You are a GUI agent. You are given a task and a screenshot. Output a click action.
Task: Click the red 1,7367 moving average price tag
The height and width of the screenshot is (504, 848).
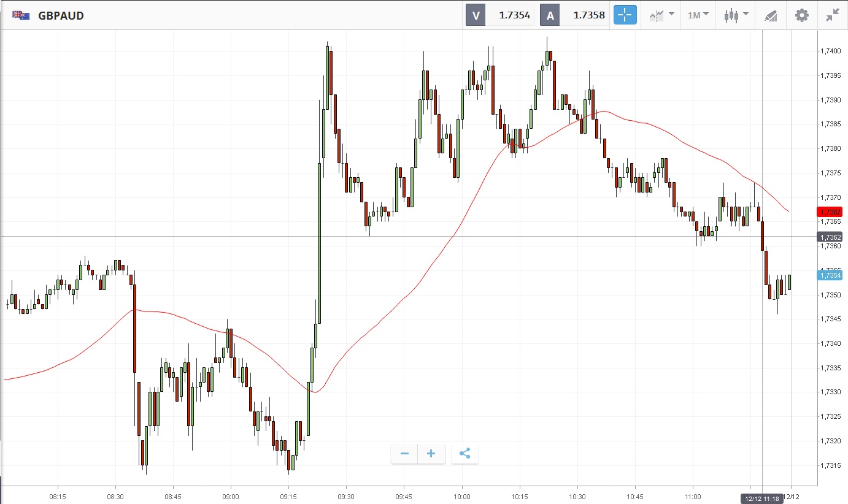tap(830, 212)
